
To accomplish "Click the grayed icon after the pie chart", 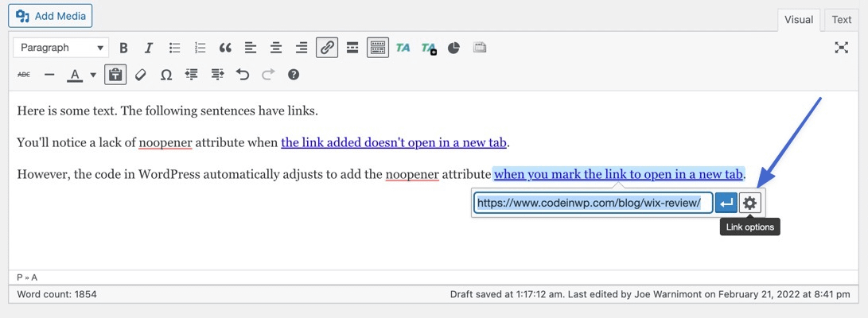I will coord(480,48).
